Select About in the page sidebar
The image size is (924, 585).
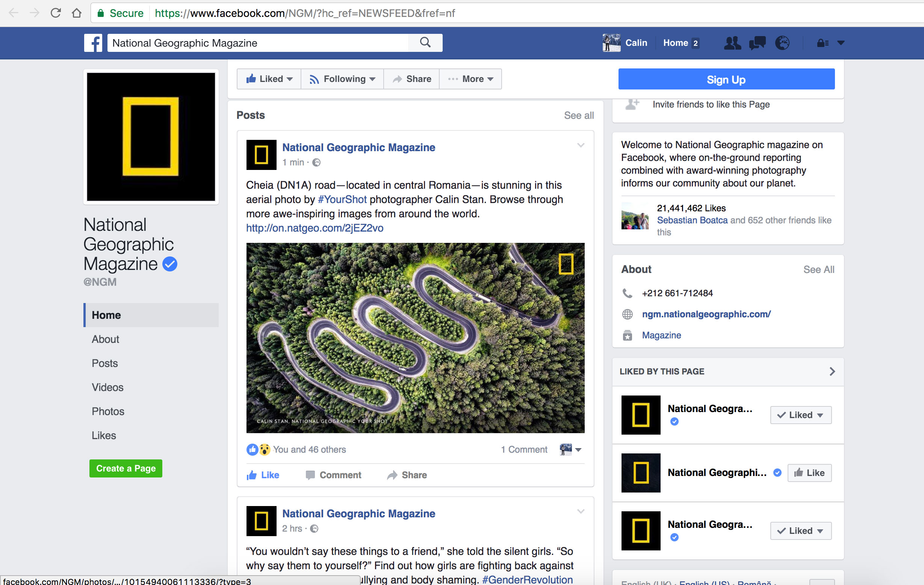105,339
